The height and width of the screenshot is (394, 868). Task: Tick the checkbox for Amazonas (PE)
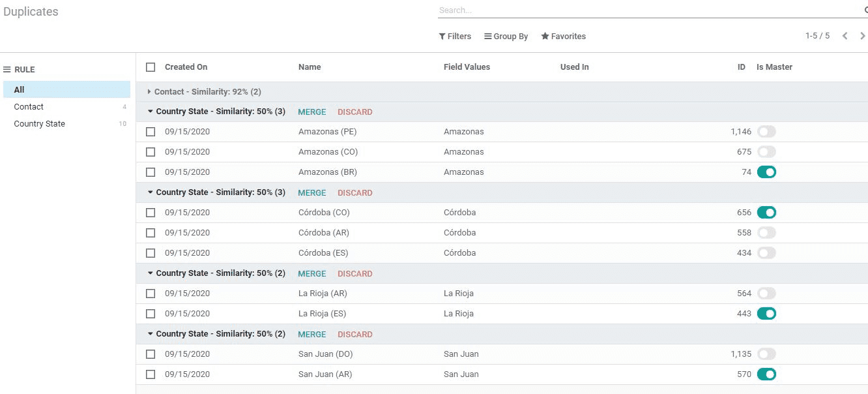click(151, 132)
